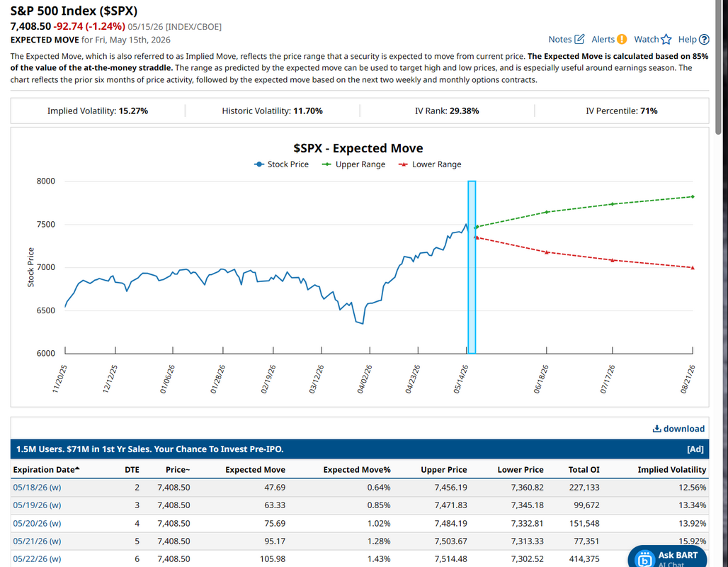
Task: Click Implied Volatility 15.27% value
Action: click(x=133, y=111)
